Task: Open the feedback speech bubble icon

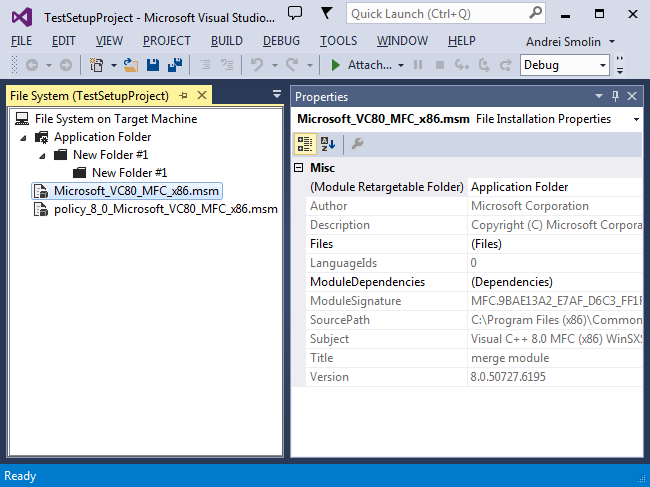Action: pyautogui.click(x=295, y=13)
